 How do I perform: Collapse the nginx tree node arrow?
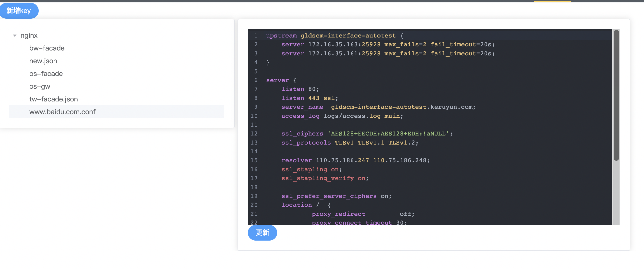[15, 36]
